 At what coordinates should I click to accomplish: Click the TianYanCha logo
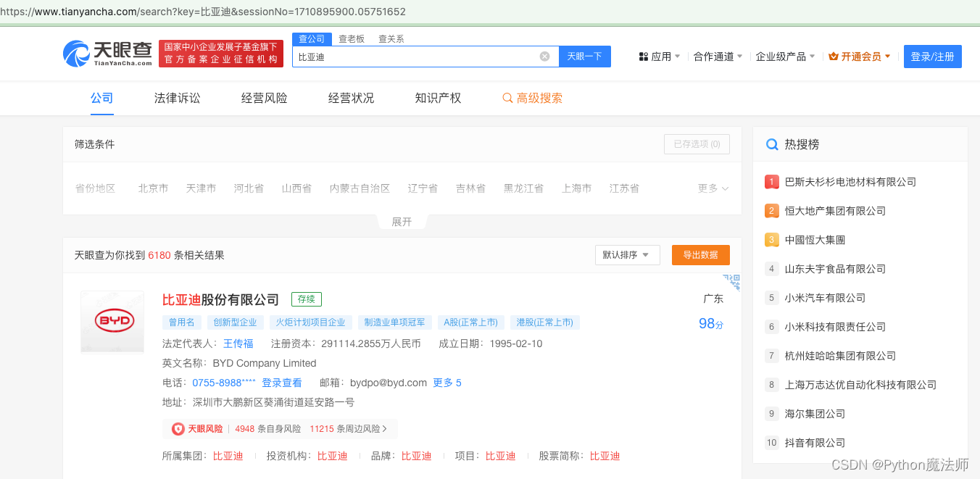coord(107,54)
